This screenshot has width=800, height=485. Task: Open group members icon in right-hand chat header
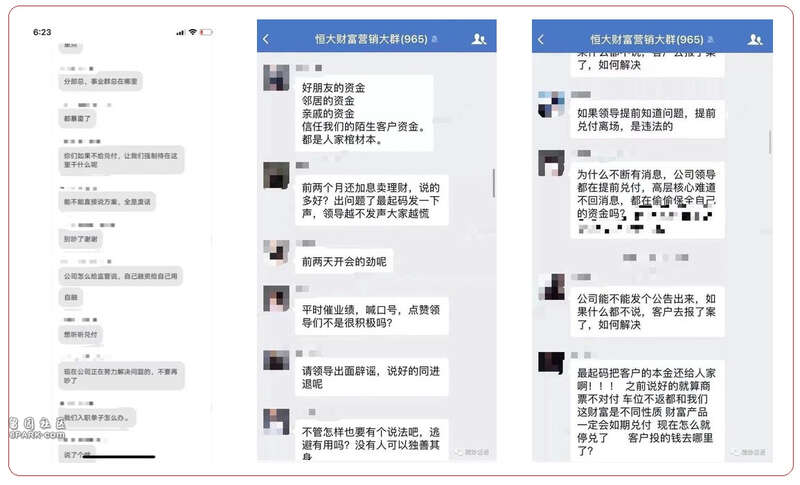click(x=755, y=39)
